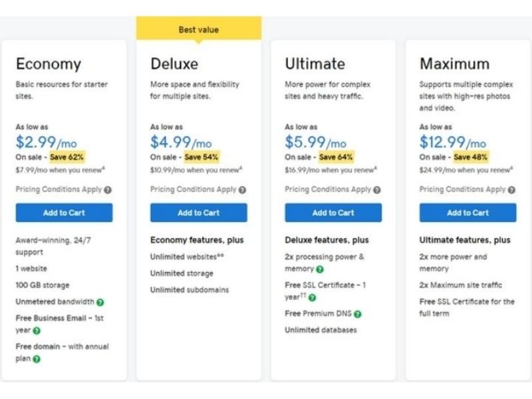Click 2x processing power info icon
Viewport: 532px width, 399px height.
[x=320, y=269]
